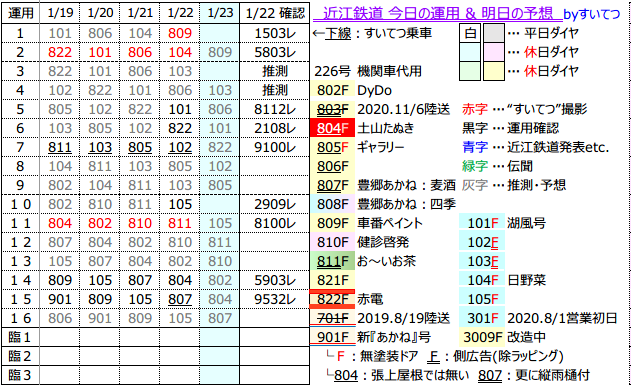Image resolution: width=631 pixels, height=385 pixels.
Task: Select the red 809 cell in row 1
Action: click(x=180, y=33)
